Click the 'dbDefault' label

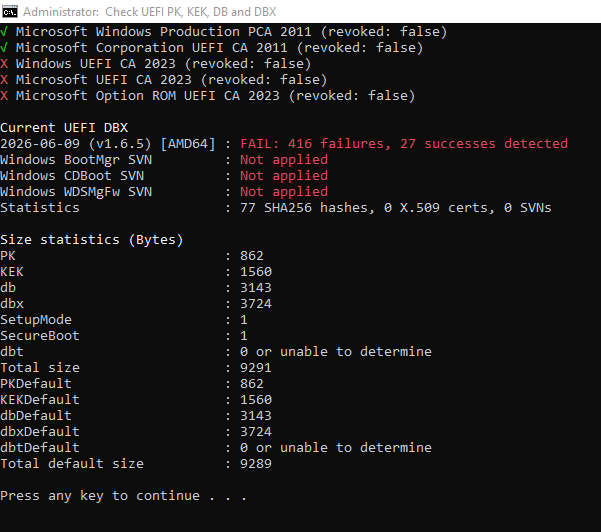(36, 415)
